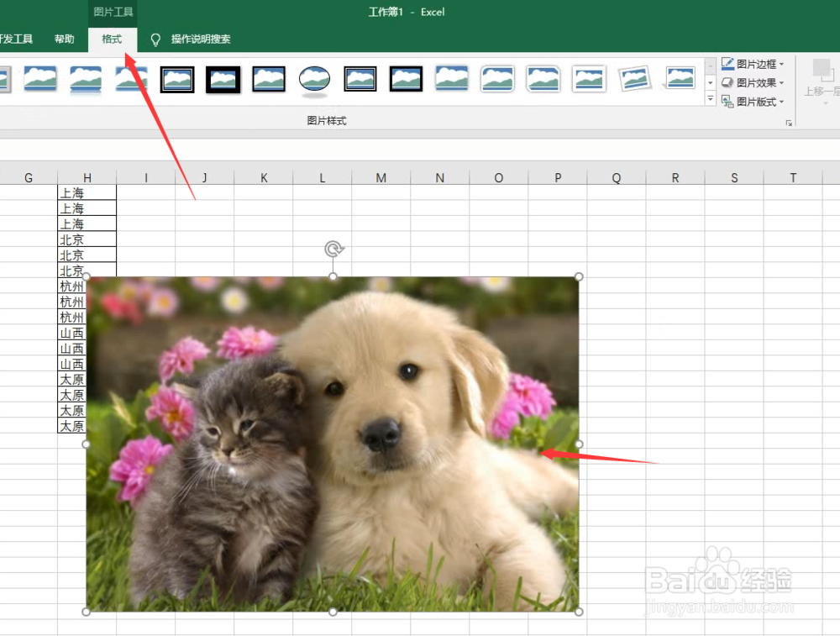Apply the Drop Shadow Rectangle picture style

[x=40, y=79]
